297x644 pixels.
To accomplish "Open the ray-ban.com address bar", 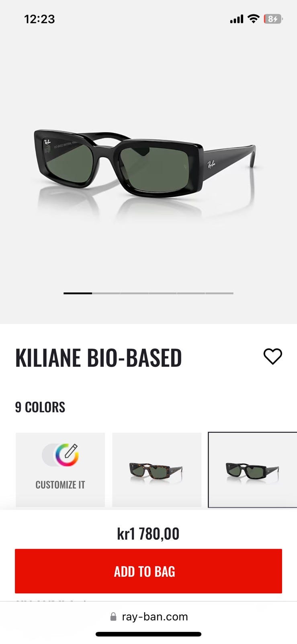I will pos(149,617).
